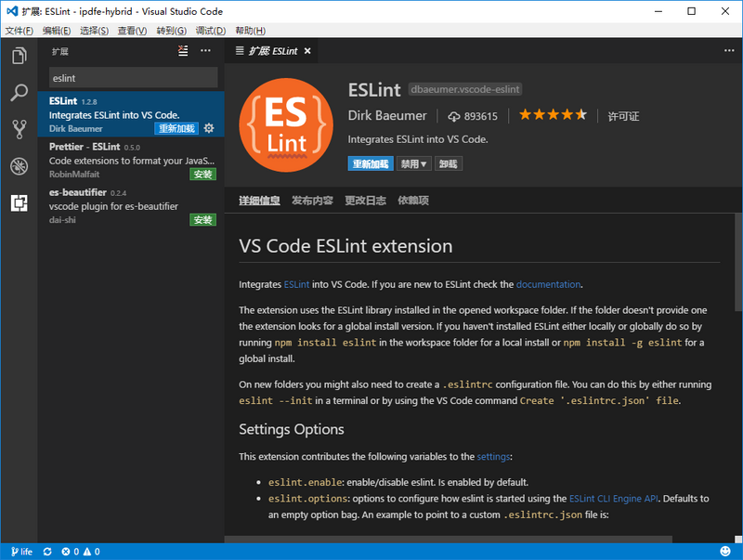Open the 帮助(H) menu
The height and width of the screenshot is (560, 743).
pos(250,31)
